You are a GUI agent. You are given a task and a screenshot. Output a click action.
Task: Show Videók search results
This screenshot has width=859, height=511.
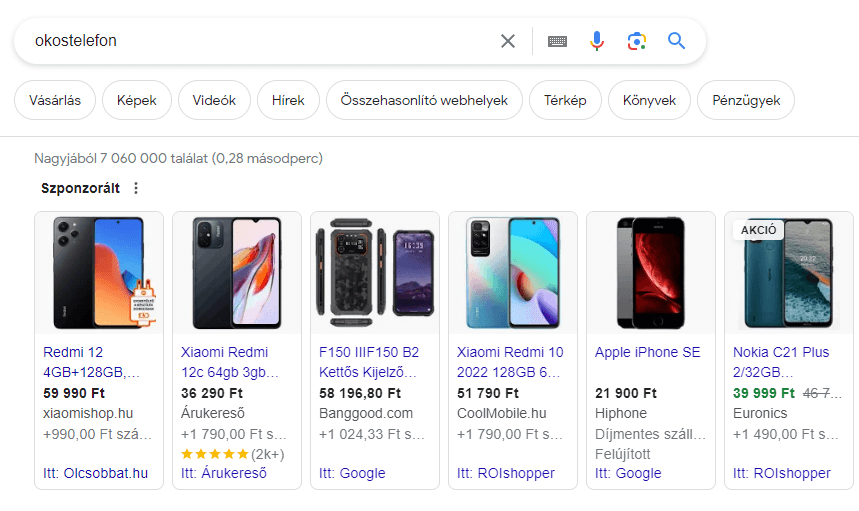(214, 100)
